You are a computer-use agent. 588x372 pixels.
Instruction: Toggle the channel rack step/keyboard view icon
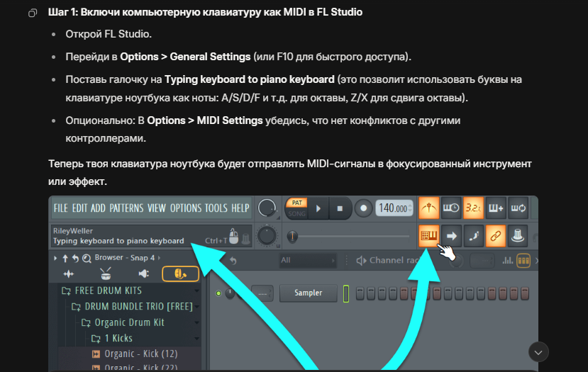click(x=523, y=260)
